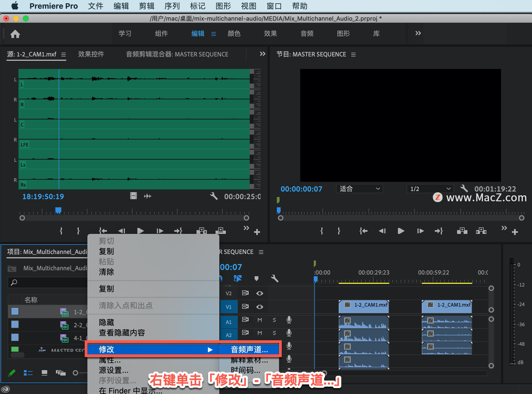Expand workspace overflow chevrons

click(x=418, y=33)
